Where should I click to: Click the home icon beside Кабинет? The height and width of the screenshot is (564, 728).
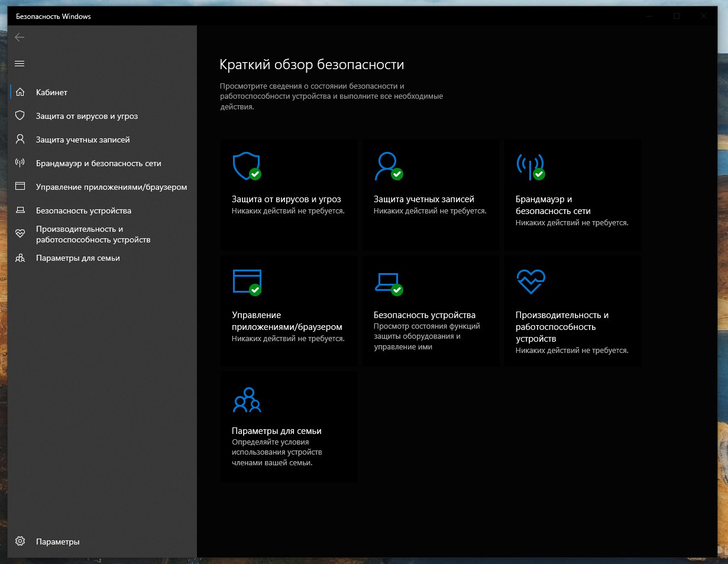point(20,92)
